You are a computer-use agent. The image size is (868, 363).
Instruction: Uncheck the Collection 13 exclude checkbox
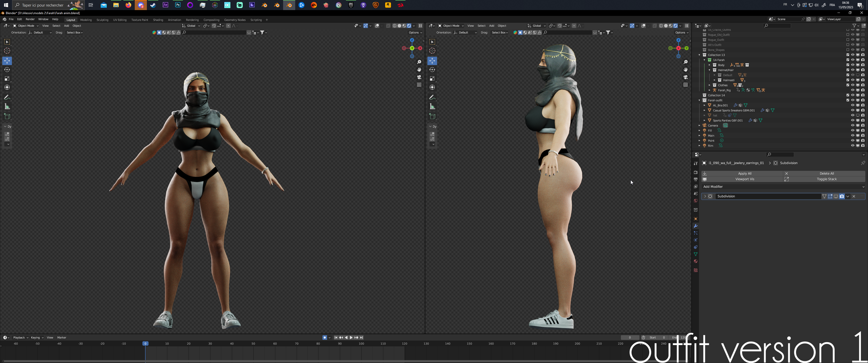[x=848, y=55]
